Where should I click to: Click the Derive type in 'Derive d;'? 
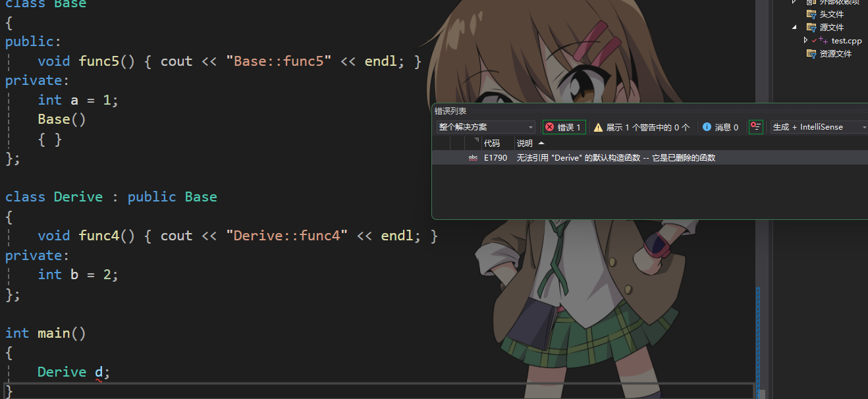(x=62, y=372)
